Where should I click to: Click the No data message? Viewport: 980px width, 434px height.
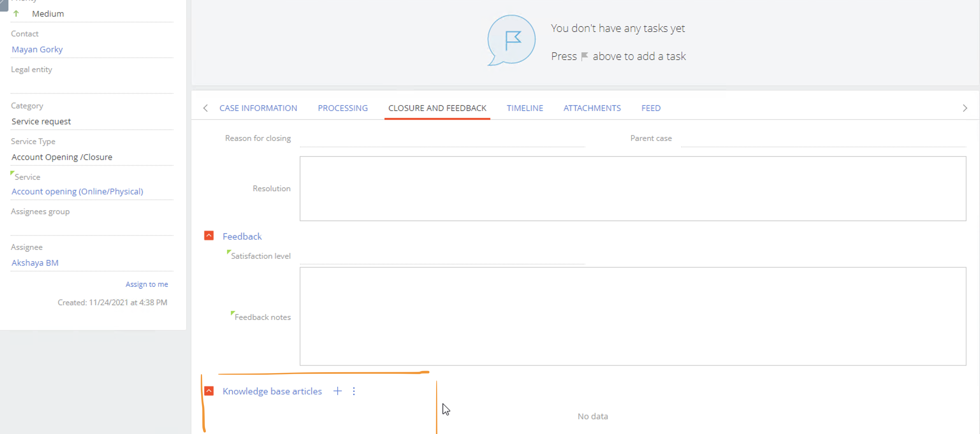tap(592, 416)
